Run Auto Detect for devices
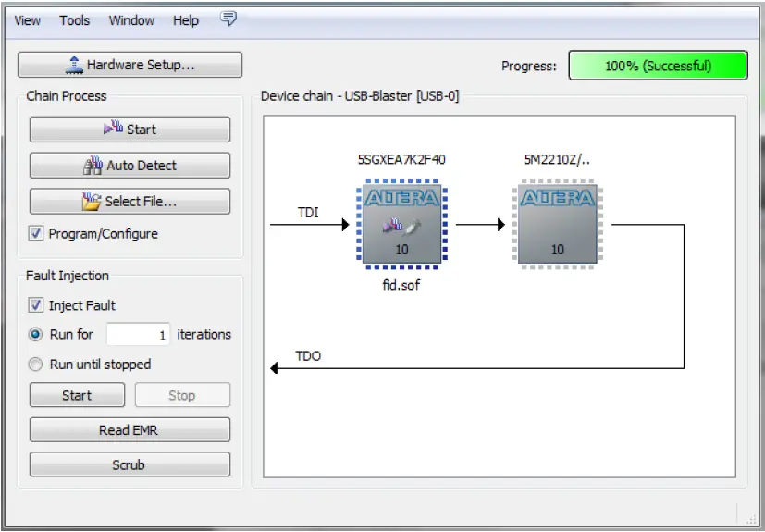The width and height of the screenshot is (765, 532). tap(130, 166)
